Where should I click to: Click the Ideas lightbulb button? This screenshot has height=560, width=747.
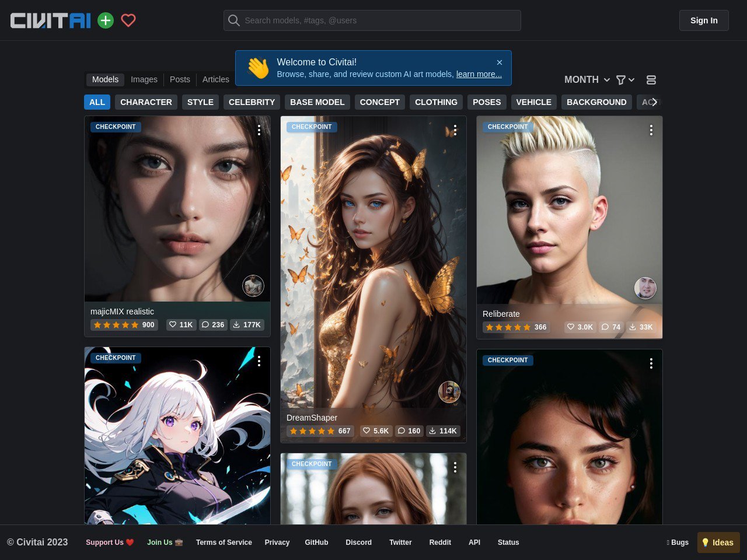coord(718,542)
